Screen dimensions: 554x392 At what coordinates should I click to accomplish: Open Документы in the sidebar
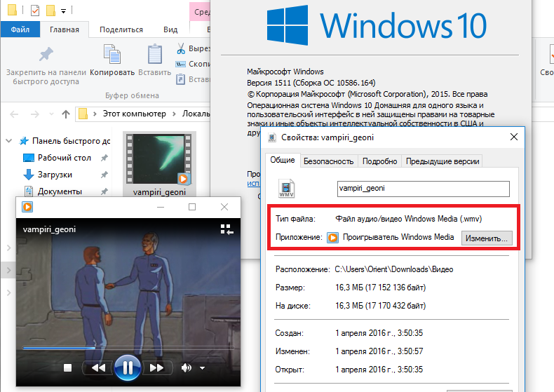60,191
